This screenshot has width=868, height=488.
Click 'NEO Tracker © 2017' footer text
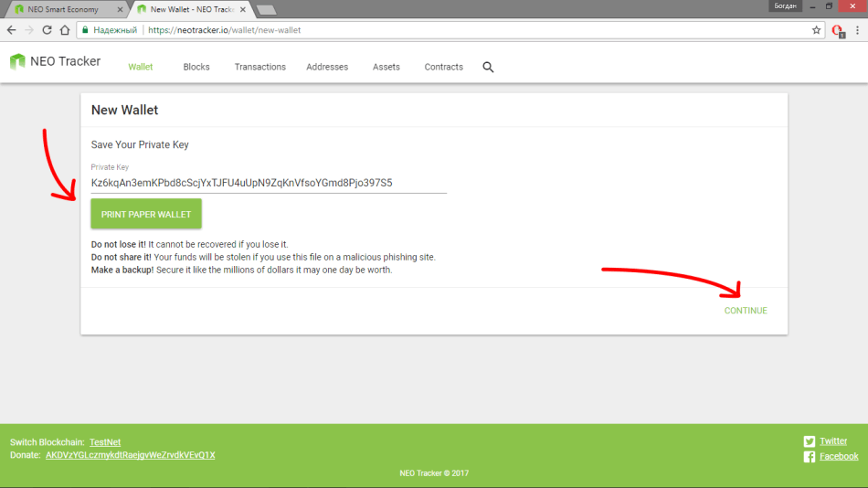coord(434,473)
